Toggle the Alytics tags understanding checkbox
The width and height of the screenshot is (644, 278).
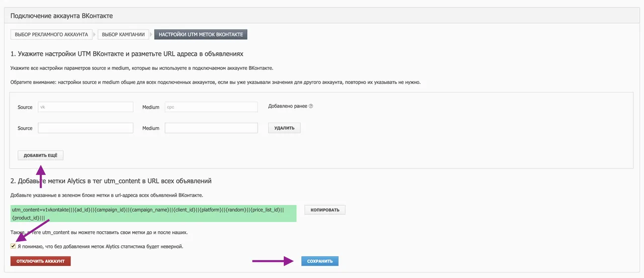coord(13,246)
